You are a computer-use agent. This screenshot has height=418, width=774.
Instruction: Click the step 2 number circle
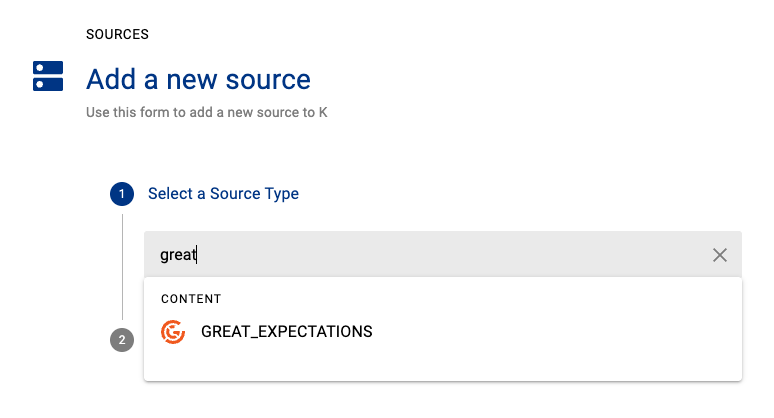122,340
